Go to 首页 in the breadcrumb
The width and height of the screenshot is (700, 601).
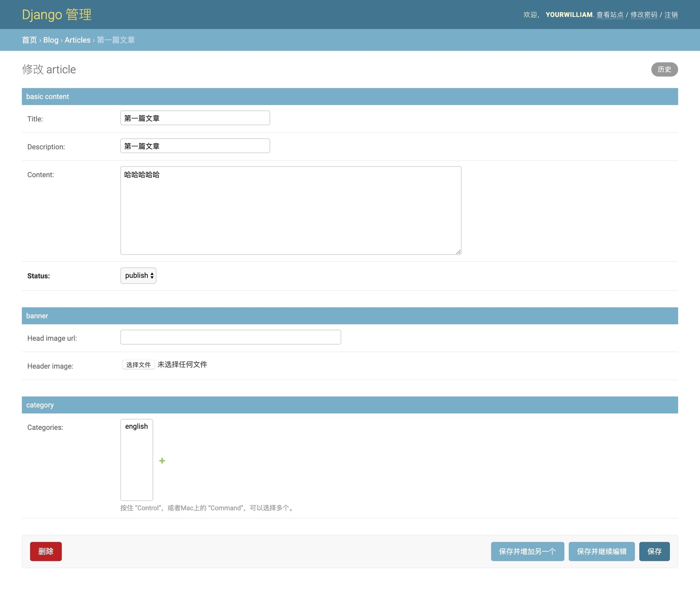(x=29, y=40)
